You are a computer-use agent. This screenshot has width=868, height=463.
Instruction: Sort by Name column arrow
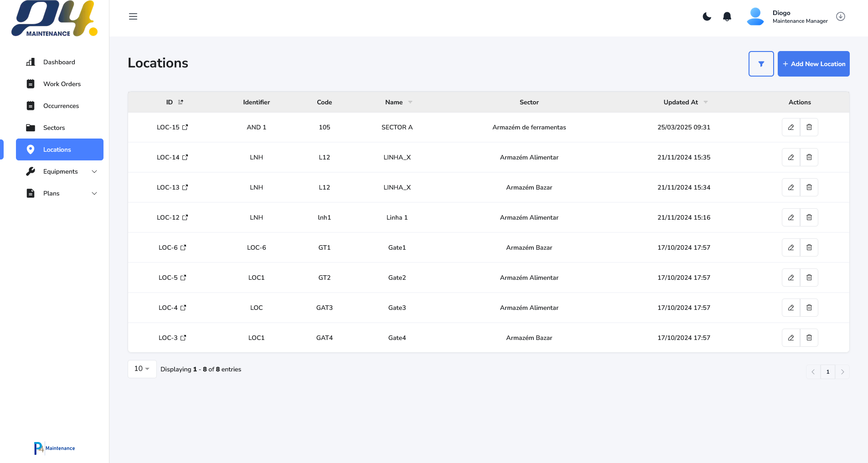410,102
